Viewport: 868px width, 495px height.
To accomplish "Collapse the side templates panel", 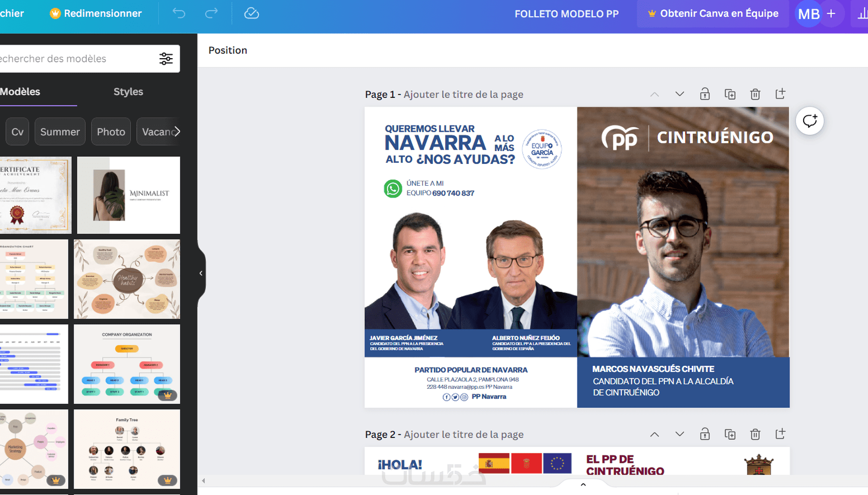I will tap(201, 274).
